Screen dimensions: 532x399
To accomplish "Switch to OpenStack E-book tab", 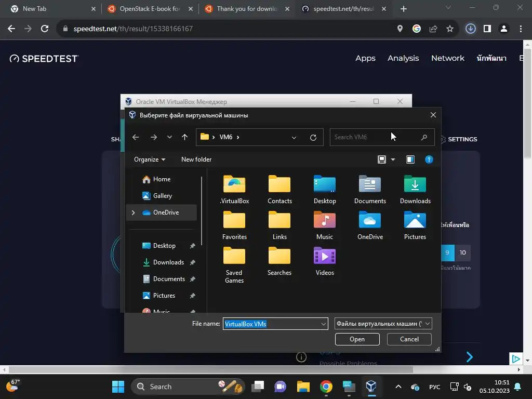I will [150, 9].
